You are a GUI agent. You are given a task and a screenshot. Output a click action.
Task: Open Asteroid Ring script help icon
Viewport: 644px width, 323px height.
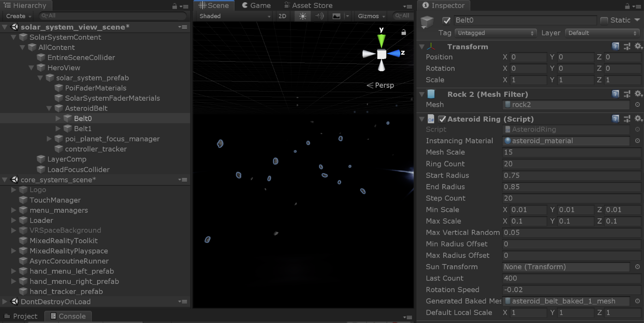[x=615, y=119]
